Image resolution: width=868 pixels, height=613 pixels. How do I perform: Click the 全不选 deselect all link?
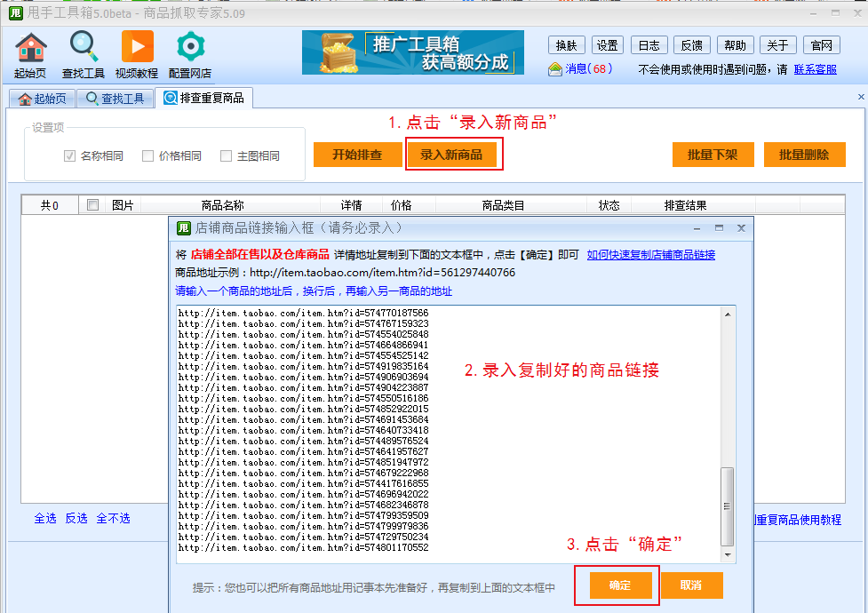tap(114, 518)
